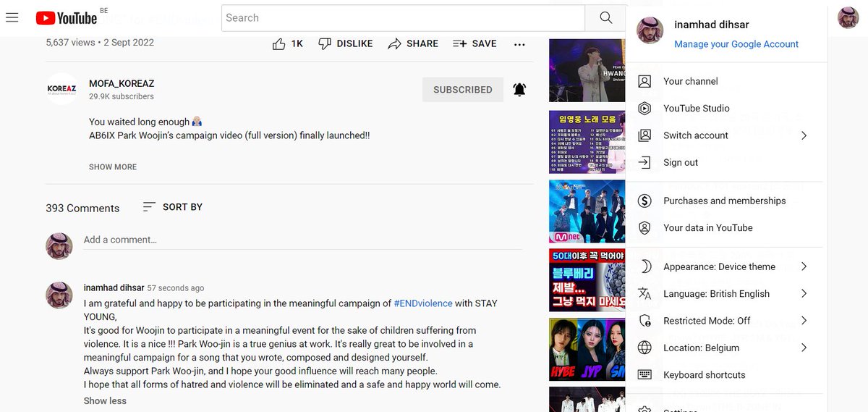Click the Save to playlist icon

[459, 44]
